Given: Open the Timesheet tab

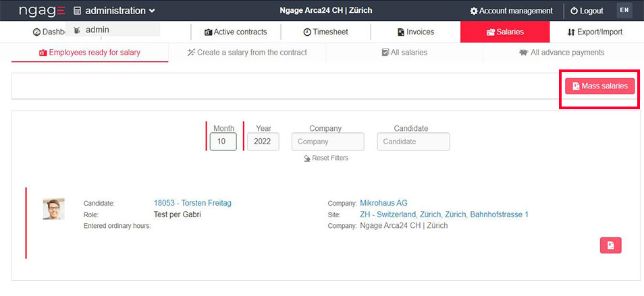Looking at the screenshot, I should (x=325, y=32).
